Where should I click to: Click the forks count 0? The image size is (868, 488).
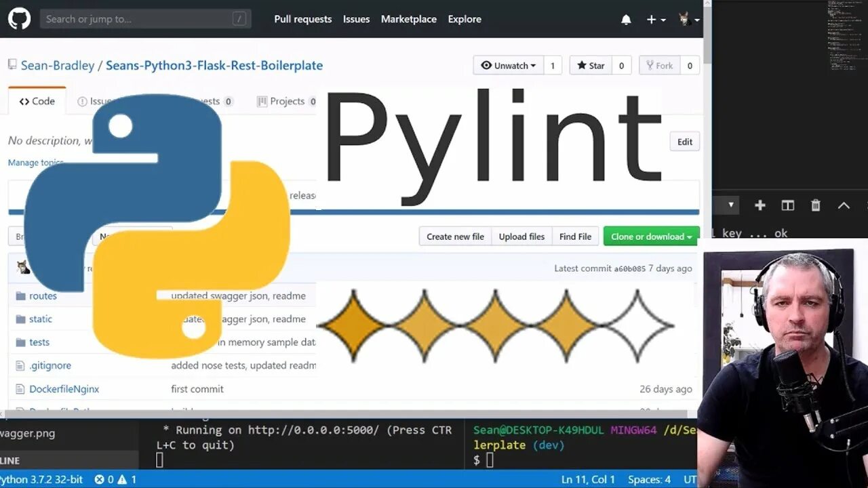690,66
